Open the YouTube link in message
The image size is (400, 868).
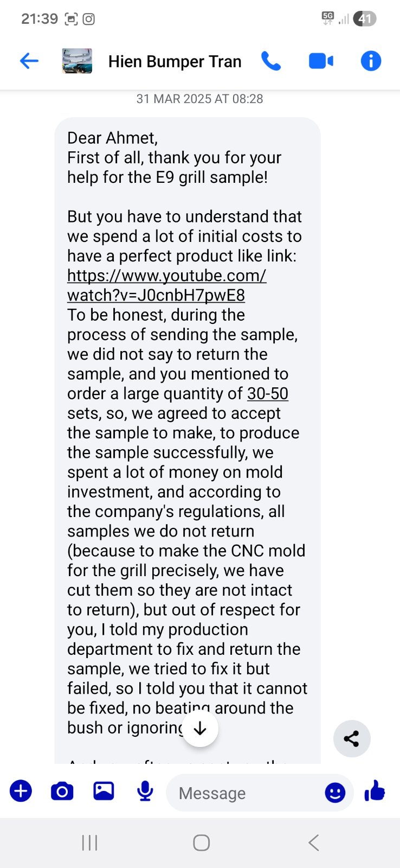pyautogui.click(x=166, y=285)
